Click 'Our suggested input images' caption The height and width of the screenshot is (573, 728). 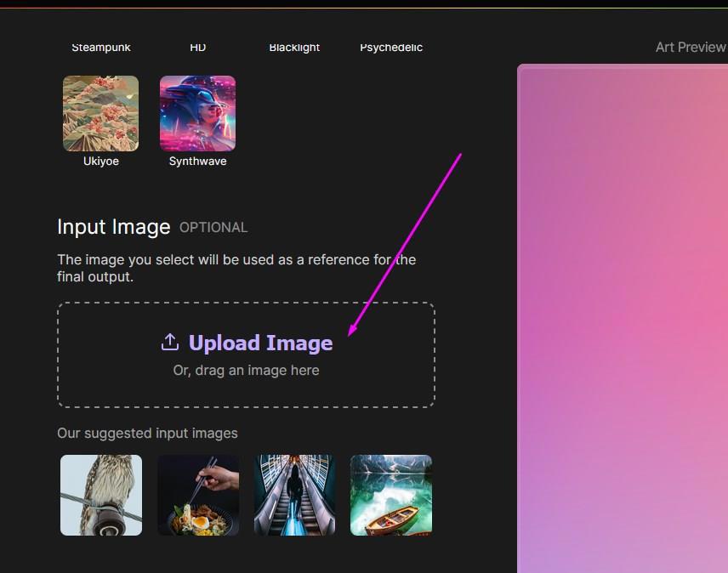147,434
